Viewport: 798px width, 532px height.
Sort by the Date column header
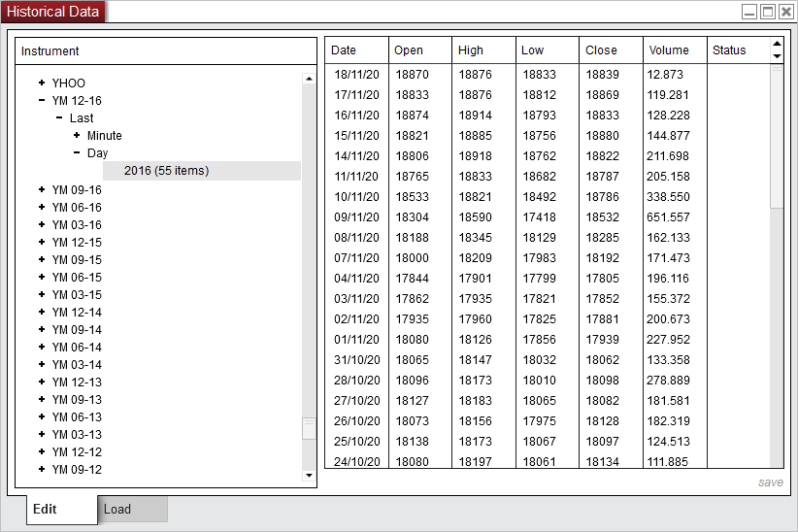pyautogui.click(x=356, y=50)
